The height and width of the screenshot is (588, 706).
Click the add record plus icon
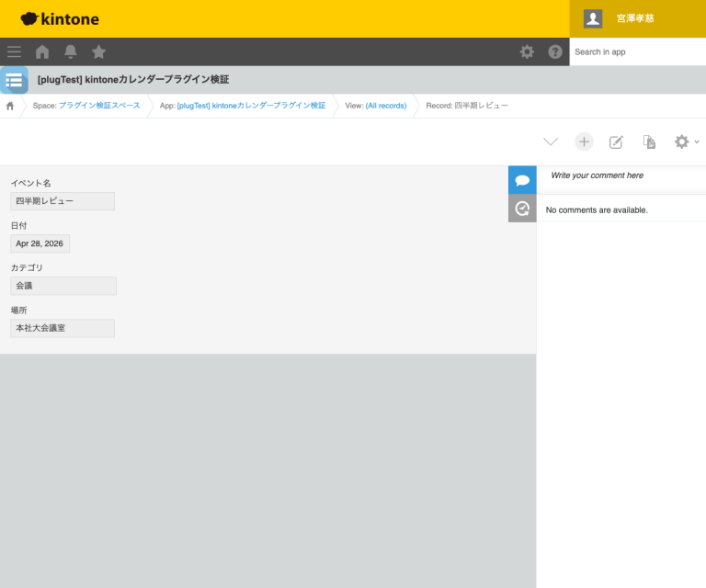(584, 141)
